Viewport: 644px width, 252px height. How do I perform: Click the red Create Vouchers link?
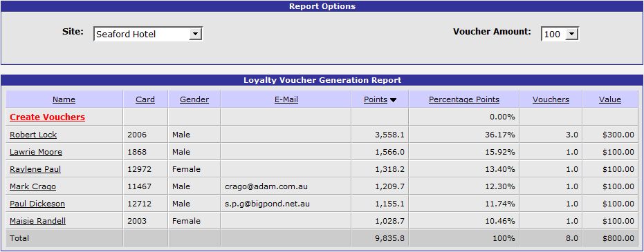click(x=47, y=117)
